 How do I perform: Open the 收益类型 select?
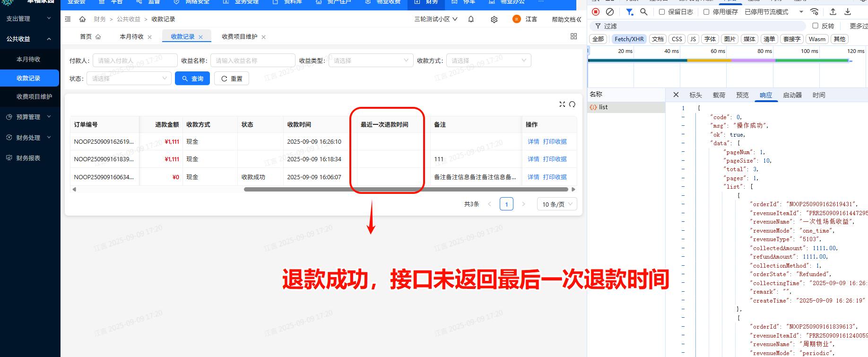click(371, 61)
